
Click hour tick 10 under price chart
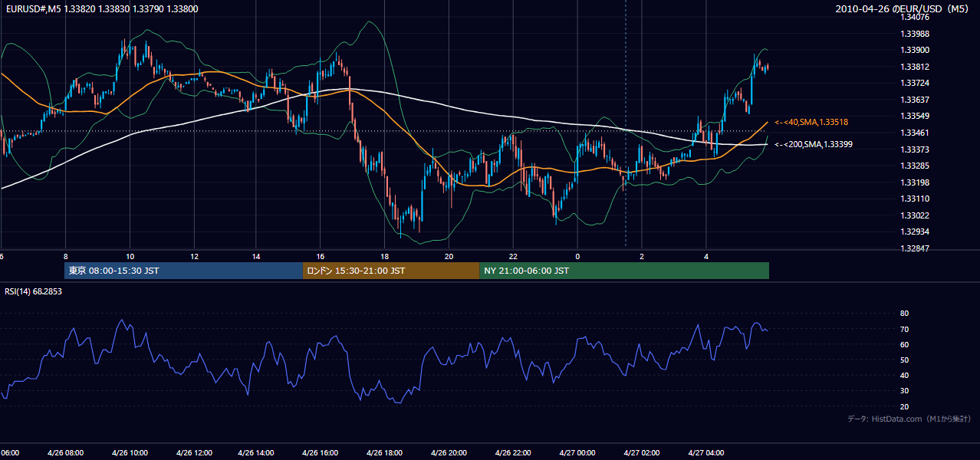point(130,257)
